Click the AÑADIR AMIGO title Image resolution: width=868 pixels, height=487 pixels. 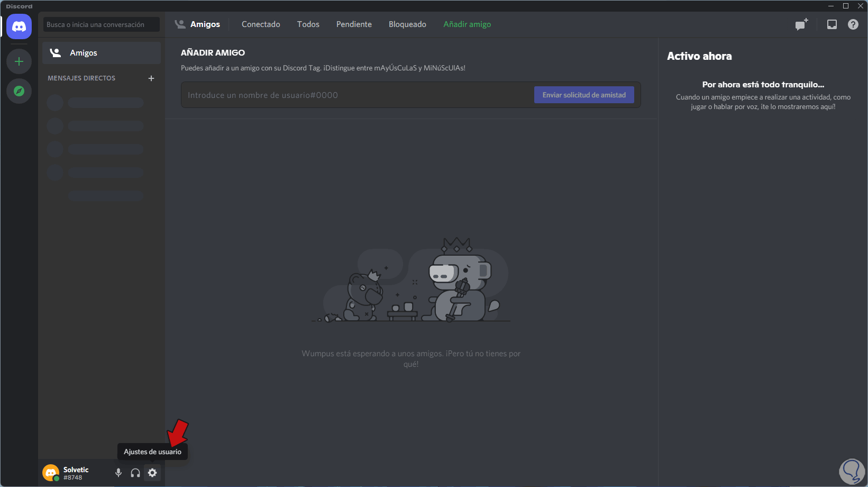tap(213, 53)
